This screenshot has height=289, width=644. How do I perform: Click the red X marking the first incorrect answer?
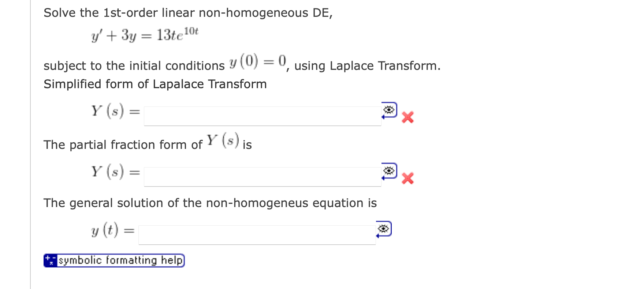[x=408, y=117]
